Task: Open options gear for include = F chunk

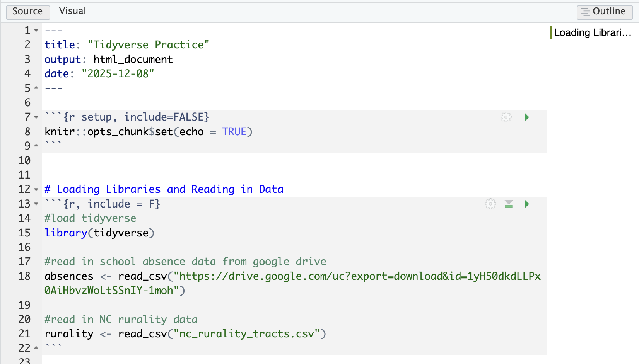Action: click(x=490, y=204)
